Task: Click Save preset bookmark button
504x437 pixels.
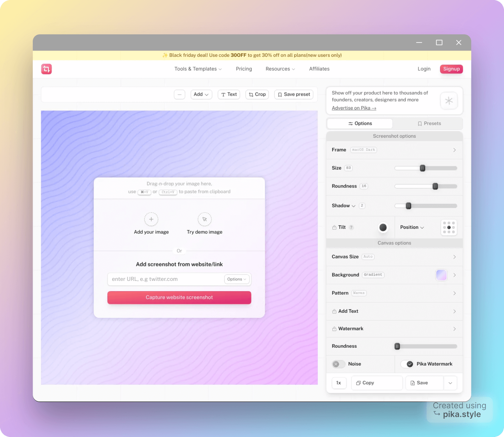Action: point(294,94)
